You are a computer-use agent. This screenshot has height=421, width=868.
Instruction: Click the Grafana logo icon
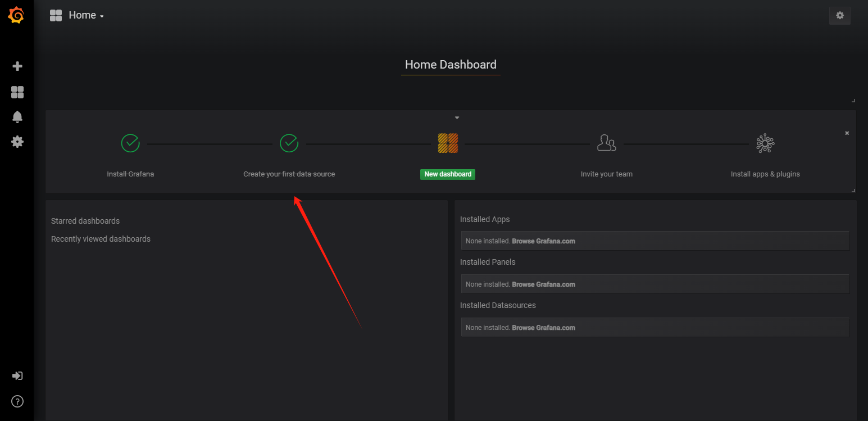[x=16, y=16]
